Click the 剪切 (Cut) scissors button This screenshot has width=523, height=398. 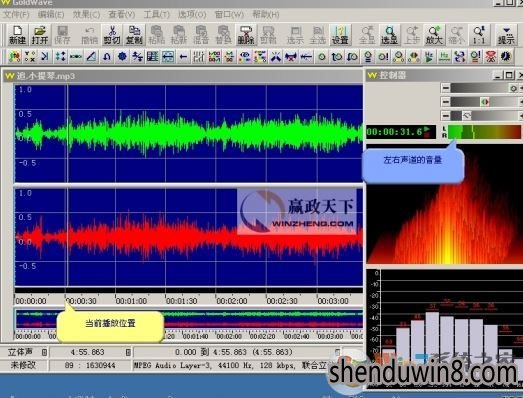click(112, 35)
